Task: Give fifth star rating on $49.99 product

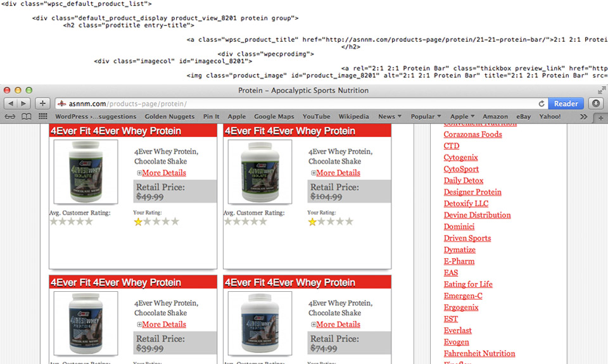Action: pos(175,222)
